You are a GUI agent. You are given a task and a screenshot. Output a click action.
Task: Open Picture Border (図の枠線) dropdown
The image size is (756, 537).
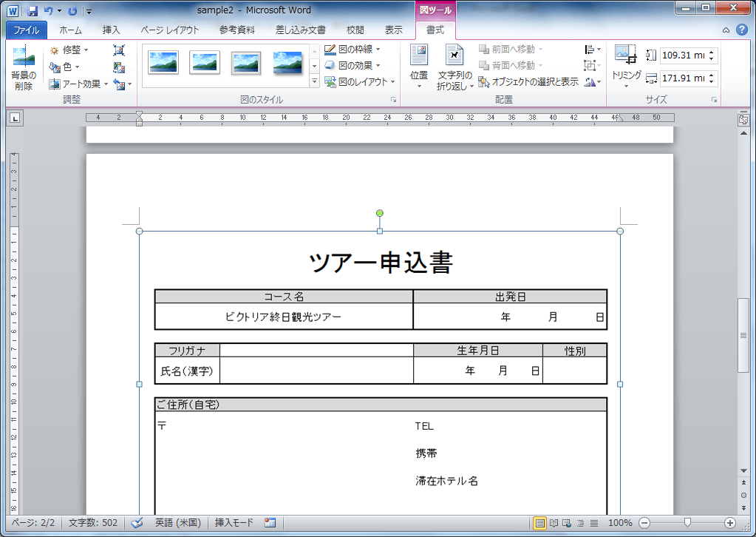click(x=352, y=50)
